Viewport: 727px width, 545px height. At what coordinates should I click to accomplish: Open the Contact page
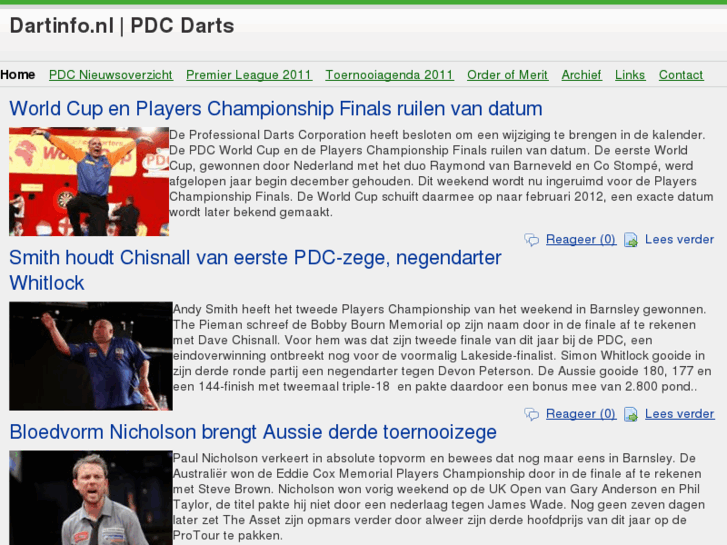tap(681, 75)
